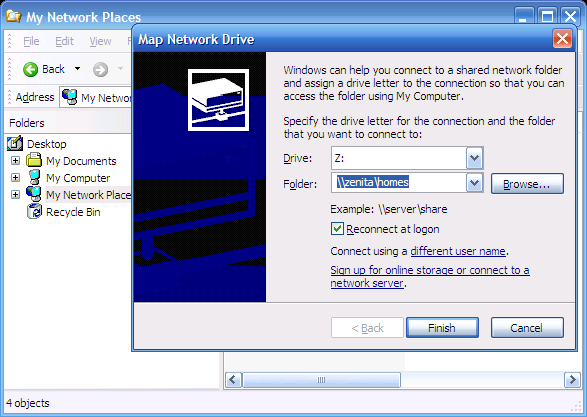Click the My Documents folder icon
Viewport: 587px width, 417px height.
pyautogui.click(x=34, y=160)
